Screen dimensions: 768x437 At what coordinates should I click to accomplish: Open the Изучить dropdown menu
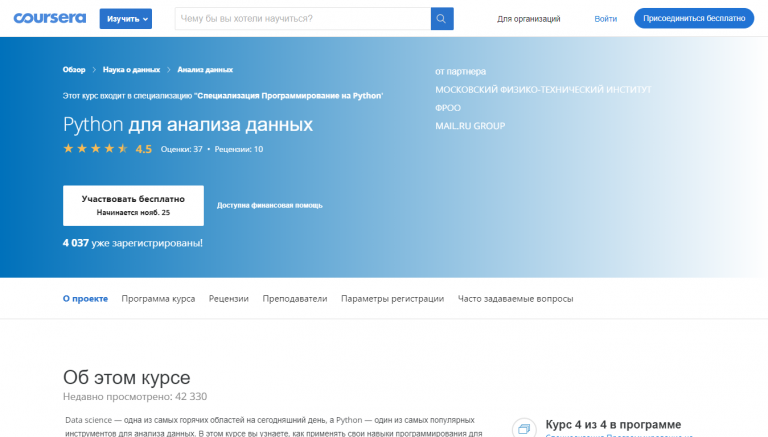tap(126, 18)
